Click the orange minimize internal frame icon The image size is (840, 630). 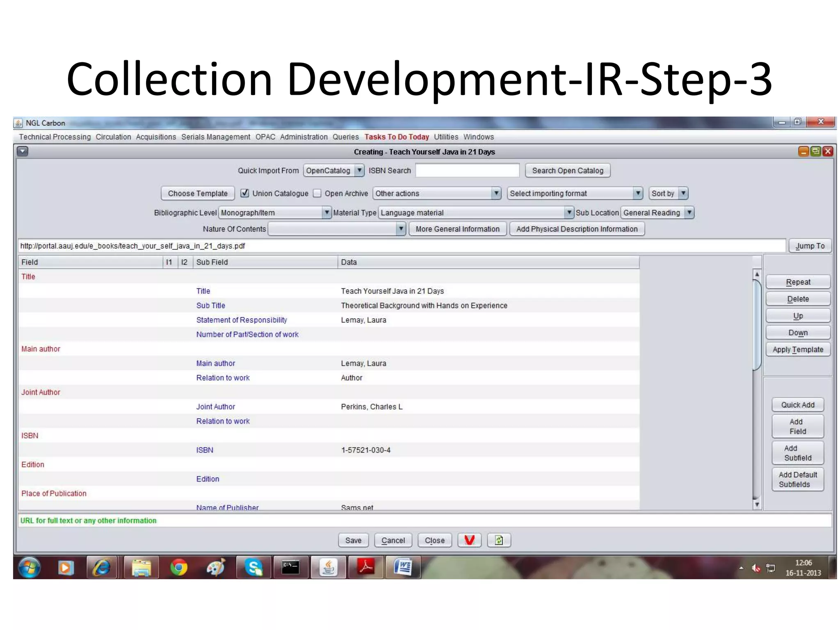[803, 151]
